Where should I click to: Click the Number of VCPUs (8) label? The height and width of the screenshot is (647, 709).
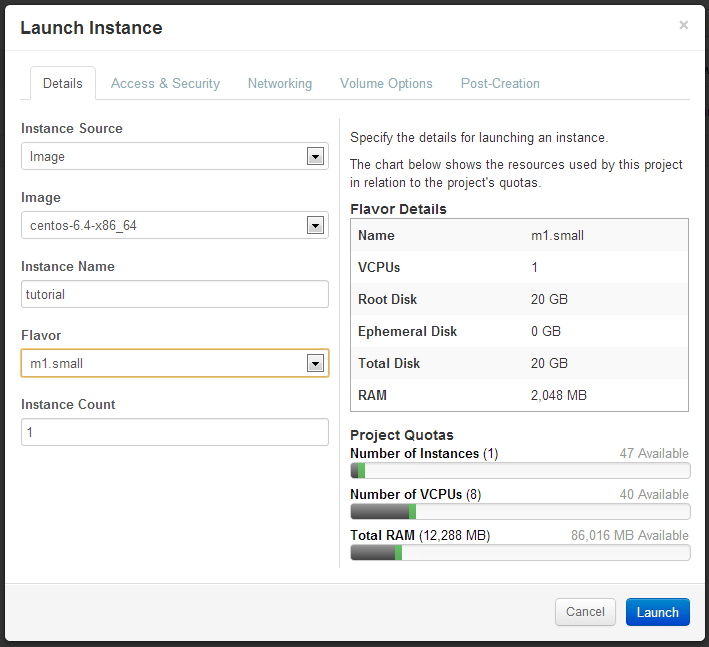pos(416,495)
